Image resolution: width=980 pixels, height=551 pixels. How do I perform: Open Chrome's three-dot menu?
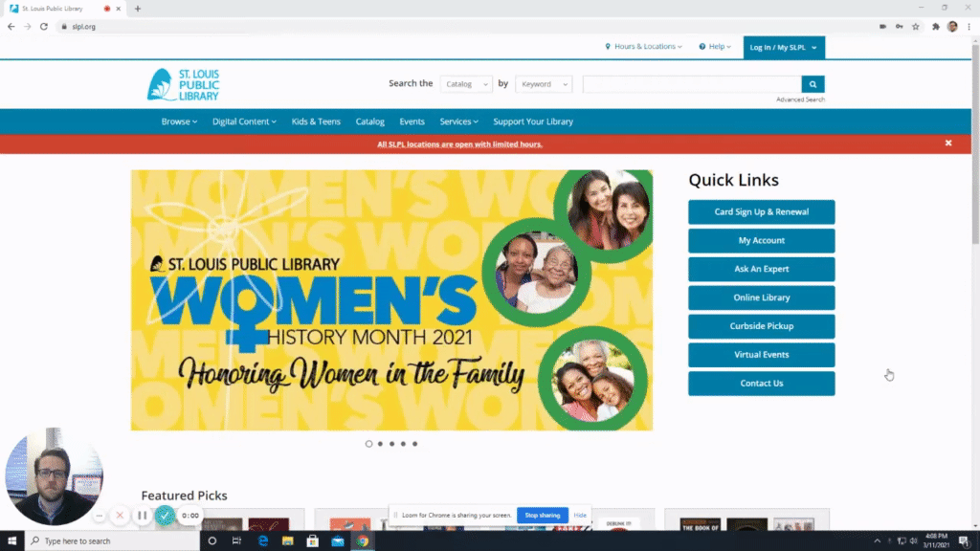click(969, 27)
